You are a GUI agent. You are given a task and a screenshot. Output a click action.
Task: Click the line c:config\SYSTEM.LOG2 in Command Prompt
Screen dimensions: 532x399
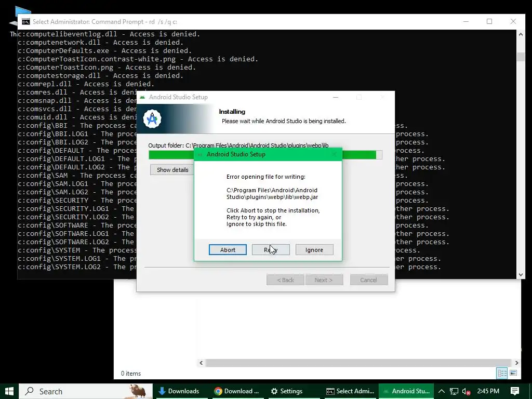(x=77, y=267)
